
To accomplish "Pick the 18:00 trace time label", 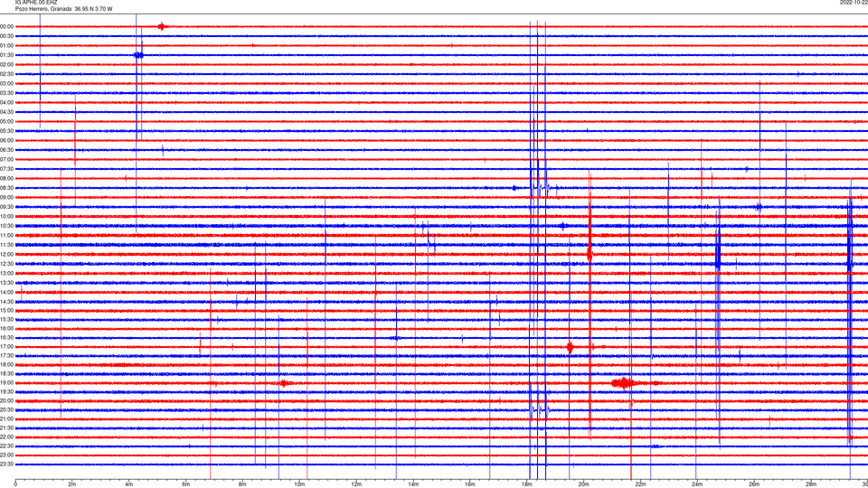I will pyautogui.click(x=7, y=364).
